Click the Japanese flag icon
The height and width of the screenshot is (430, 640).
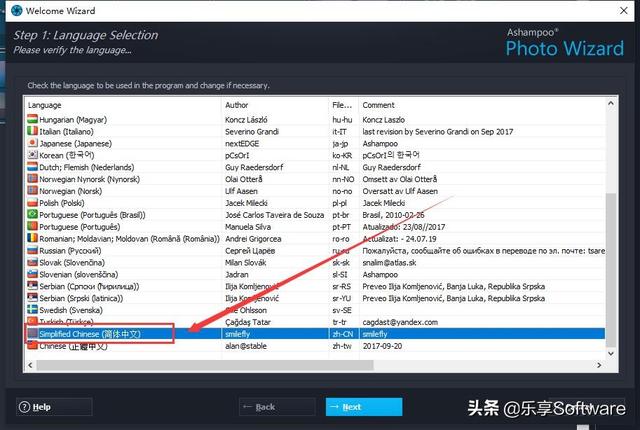(32, 143)
